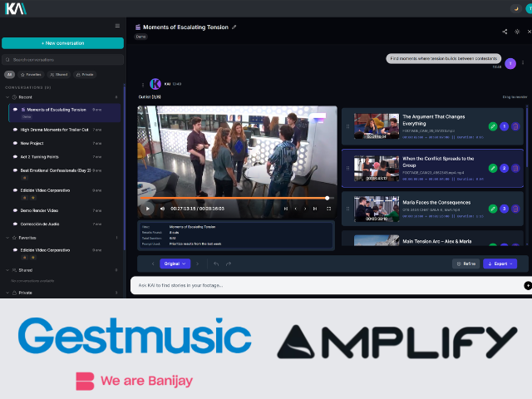This screenshot has width=532, height=399.
Task: Open settings gear in conversation header
Action: click(517, 32)
